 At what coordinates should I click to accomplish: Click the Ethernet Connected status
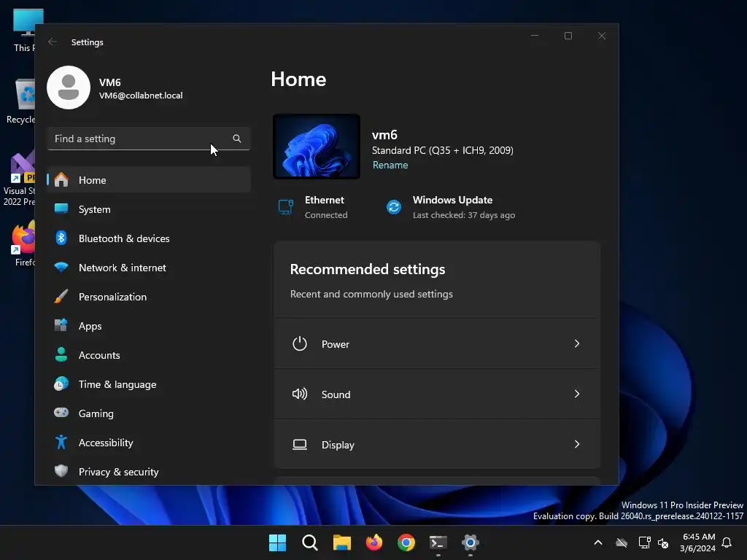pyautogui.click(x=326, y=215)
